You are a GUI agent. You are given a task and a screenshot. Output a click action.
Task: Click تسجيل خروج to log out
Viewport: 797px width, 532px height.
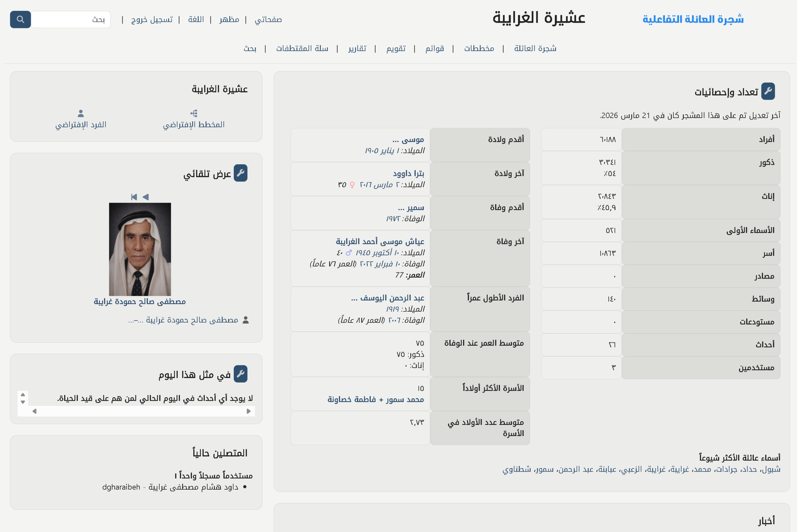click(x=152, y=19)
